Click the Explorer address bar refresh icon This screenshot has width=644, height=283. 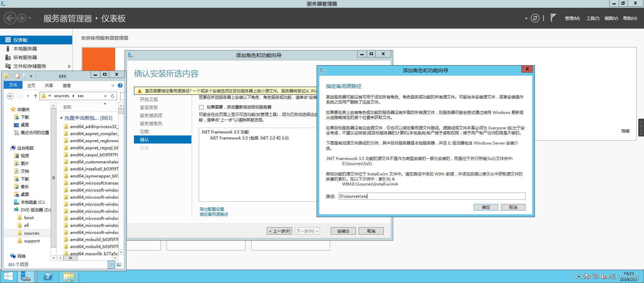click(x=112, y=96)
